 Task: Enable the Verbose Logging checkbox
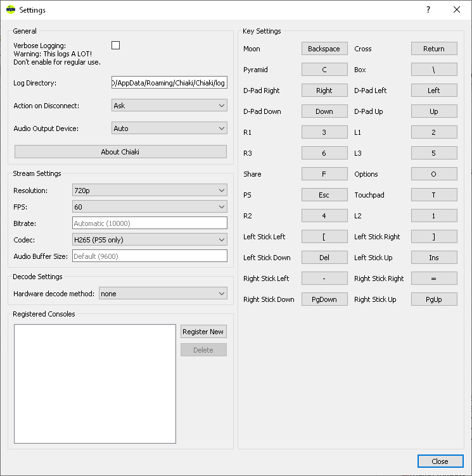[115, 45]
